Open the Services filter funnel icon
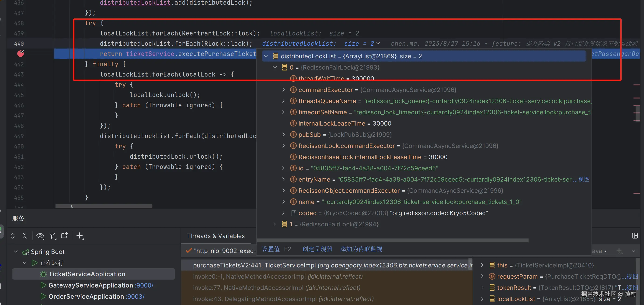644x305 pixels. [52, 236]
